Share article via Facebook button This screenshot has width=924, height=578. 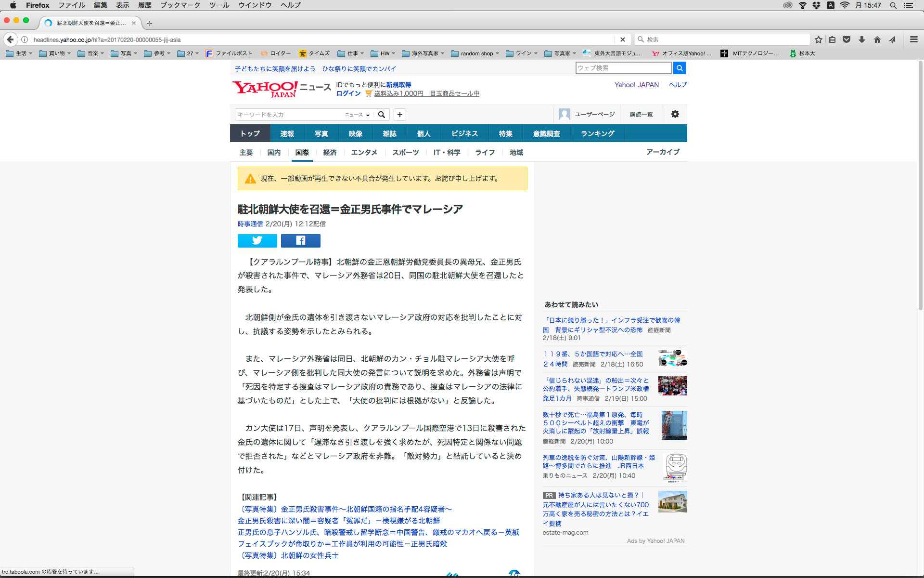coord(300,240)
